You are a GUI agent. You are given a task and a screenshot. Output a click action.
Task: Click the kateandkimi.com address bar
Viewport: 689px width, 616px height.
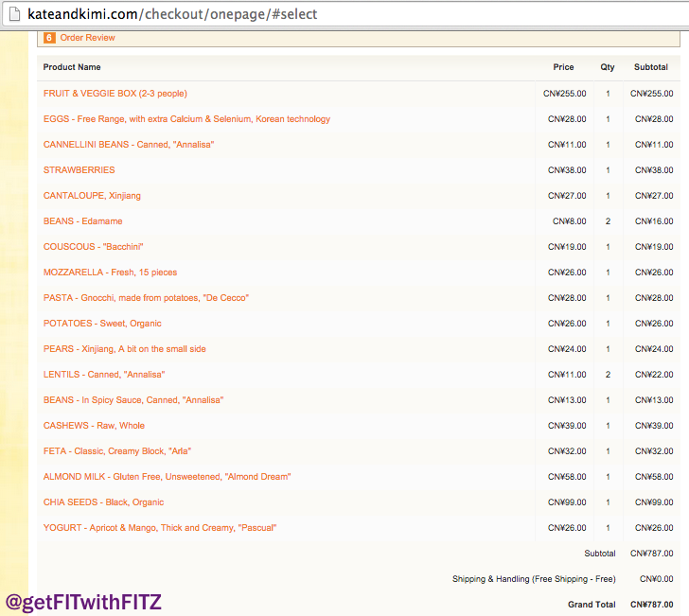347,14
